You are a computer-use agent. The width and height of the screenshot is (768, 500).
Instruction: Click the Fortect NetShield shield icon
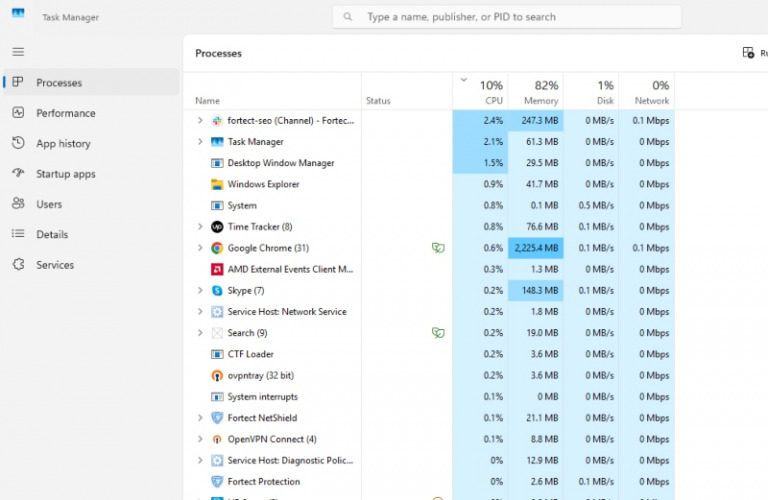[x=217, y=418]
